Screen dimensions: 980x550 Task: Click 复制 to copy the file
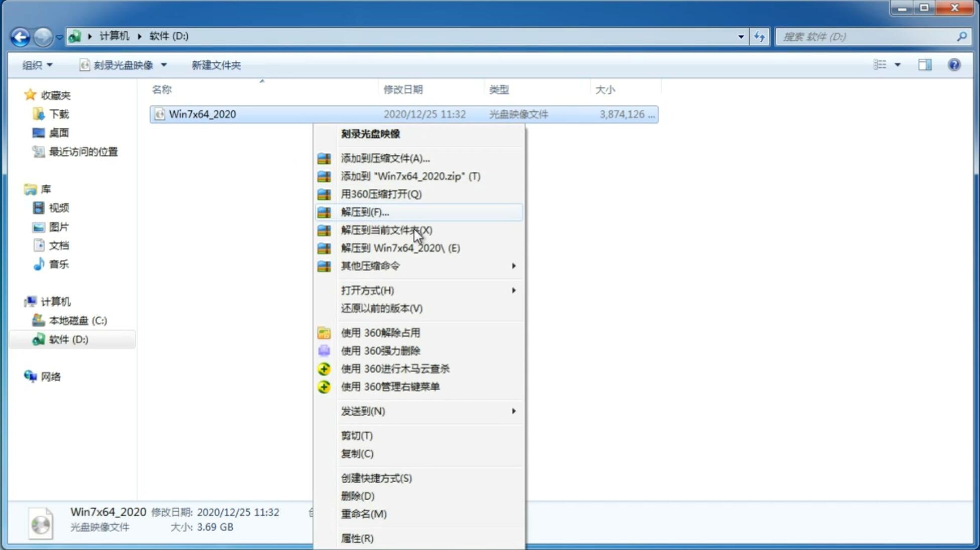coord(358,453)
